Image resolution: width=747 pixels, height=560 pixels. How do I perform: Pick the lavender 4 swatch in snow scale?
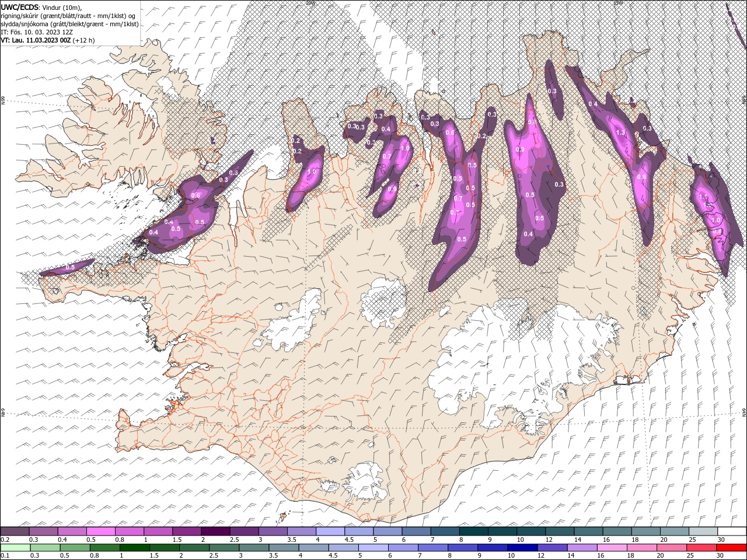330,531
